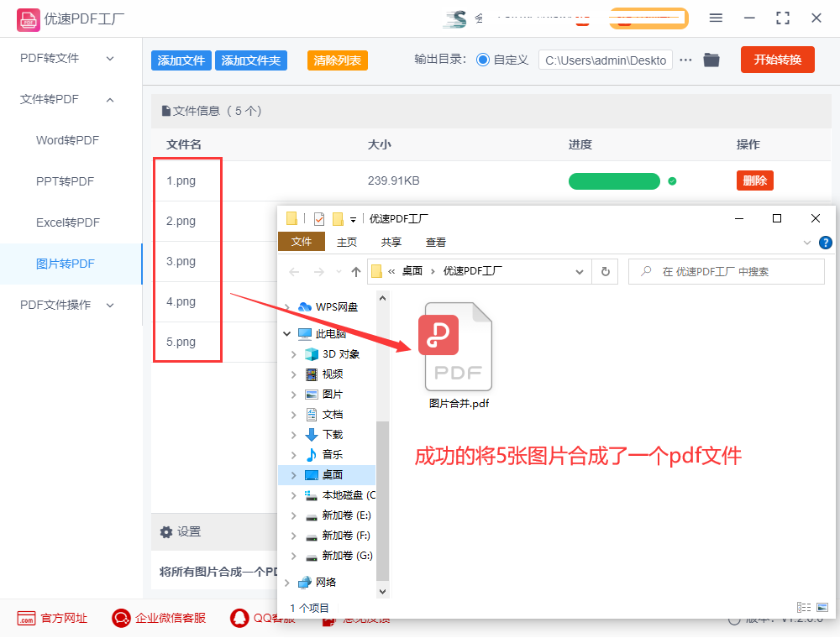Open the hamburger menu in title bar
This screenshot has height=638, width=840.
pyautogui.click(x=716, y=18)
